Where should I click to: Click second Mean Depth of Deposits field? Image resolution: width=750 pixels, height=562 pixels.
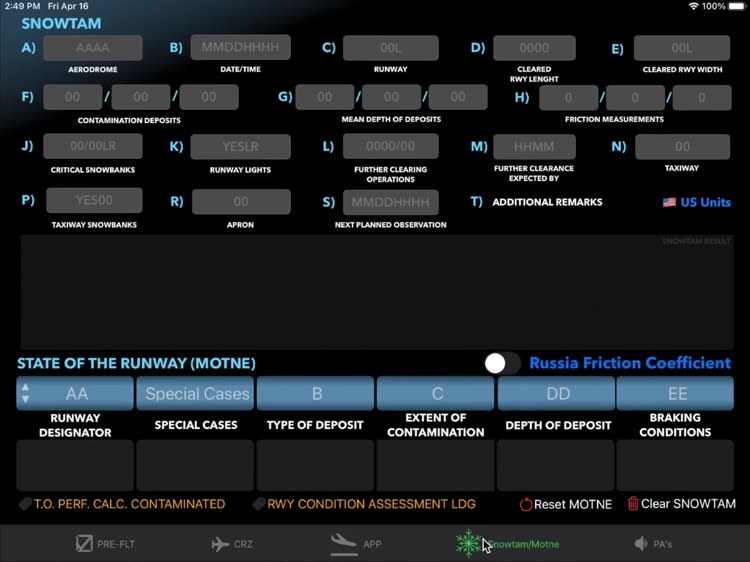click(391, 97)
